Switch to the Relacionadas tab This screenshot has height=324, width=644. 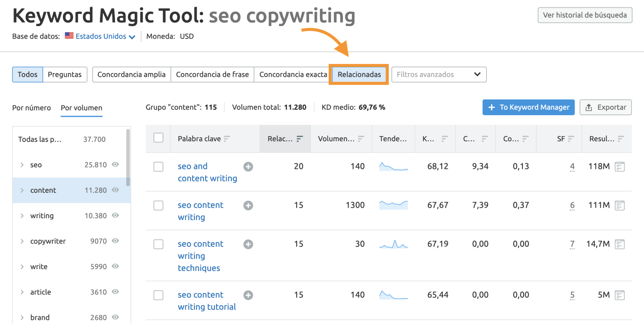tap(359, 75)
